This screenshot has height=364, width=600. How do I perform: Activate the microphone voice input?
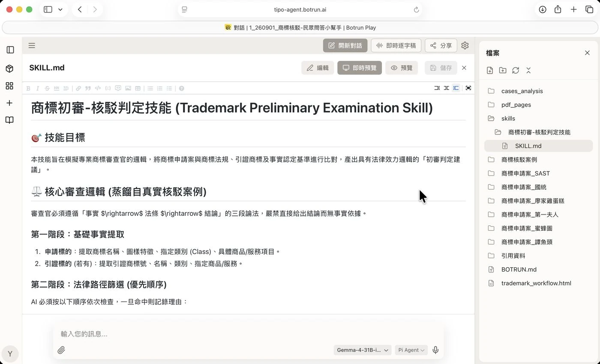[x=435, y=350]
